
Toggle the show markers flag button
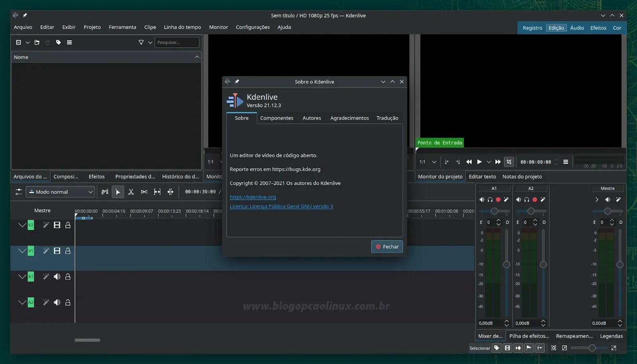(x=529, y=348)
